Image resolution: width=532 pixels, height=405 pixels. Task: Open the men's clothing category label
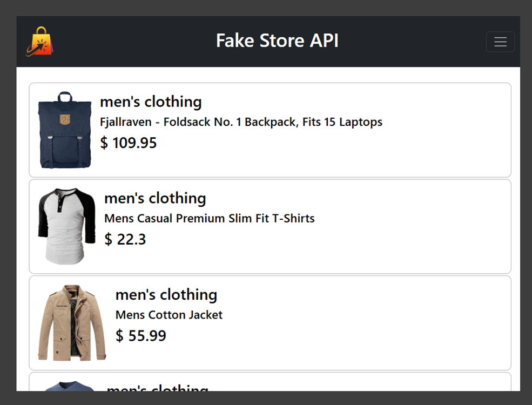[151, 102]
